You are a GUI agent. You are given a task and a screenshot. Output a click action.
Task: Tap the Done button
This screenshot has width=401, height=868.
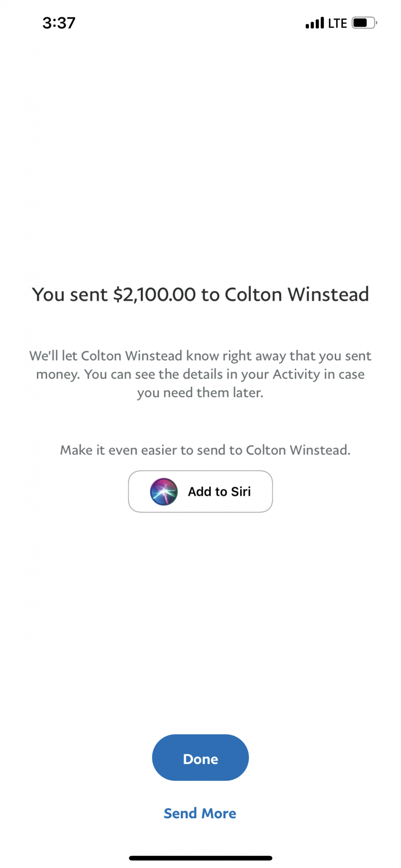[200, 757]
